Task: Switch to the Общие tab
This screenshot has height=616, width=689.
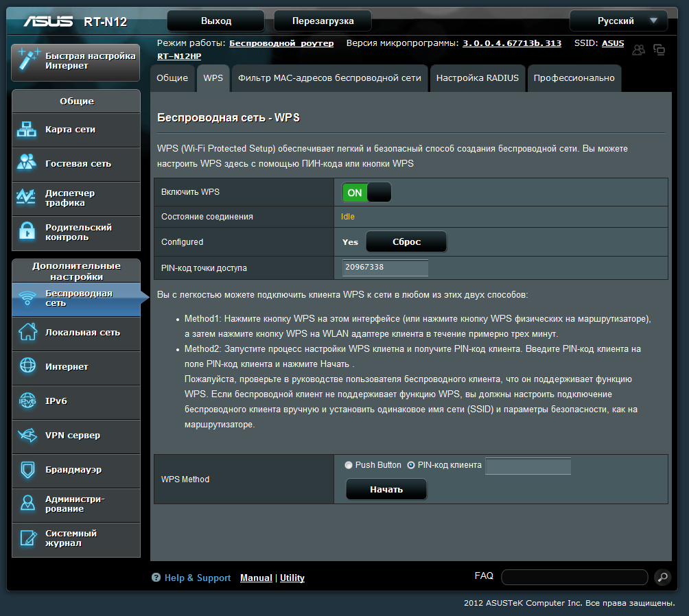Action: click(172, 78)
